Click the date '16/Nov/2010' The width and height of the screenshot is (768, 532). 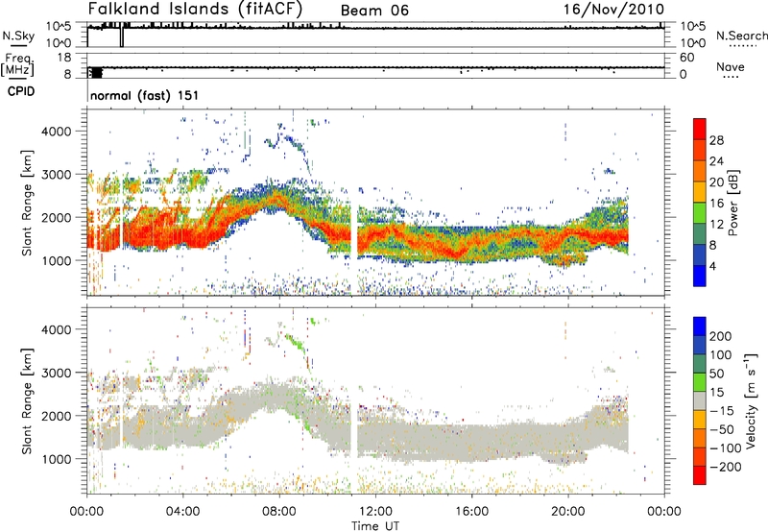click(613, 9)
